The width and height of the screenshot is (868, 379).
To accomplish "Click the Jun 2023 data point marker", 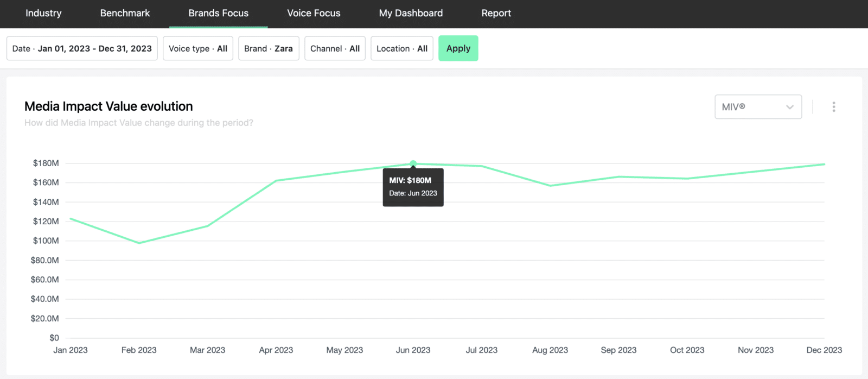I will 413,163.
